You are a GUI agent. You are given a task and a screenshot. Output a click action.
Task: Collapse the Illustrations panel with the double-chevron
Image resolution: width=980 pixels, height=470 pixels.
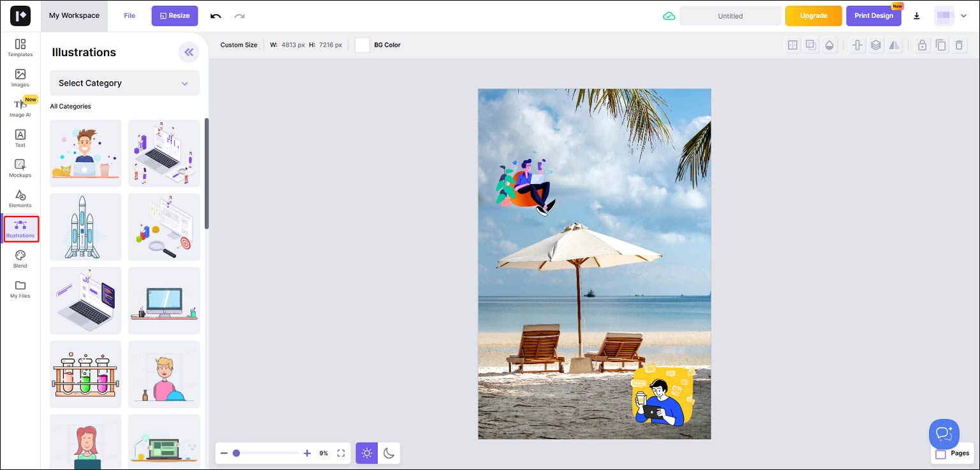pos(189,52)
